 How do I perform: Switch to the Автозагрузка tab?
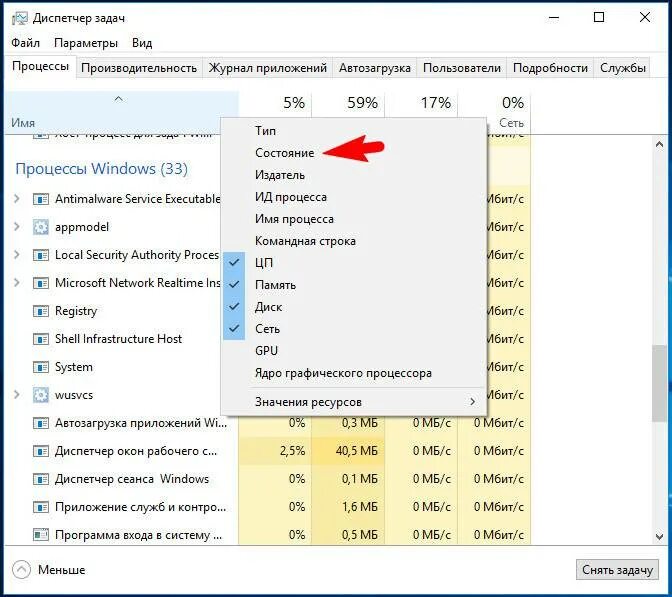coord(375,68)
